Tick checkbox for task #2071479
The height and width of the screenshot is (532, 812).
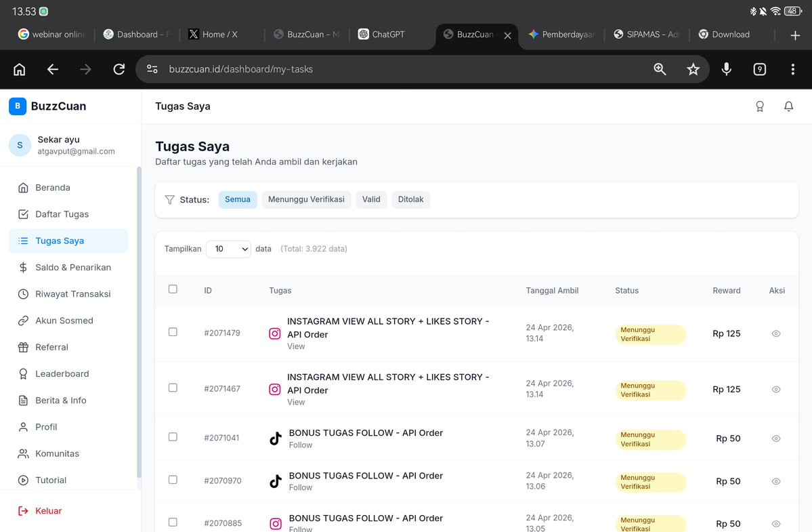(173, 332)
